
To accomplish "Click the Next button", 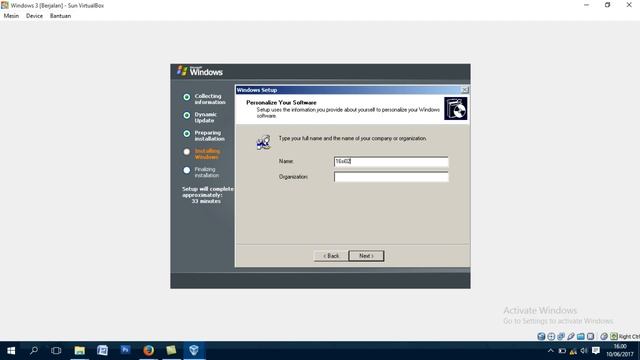I will tap(366, 256).
